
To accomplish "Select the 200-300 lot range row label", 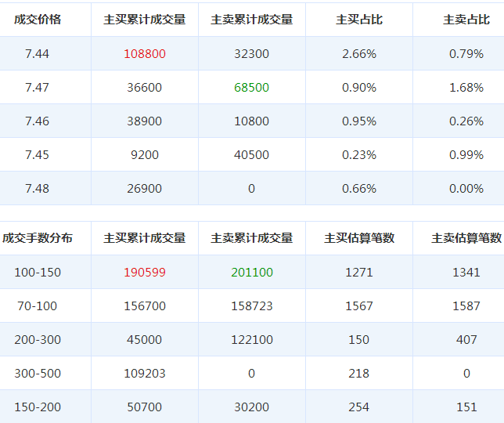I will pyautogui.click(x=38, y=340).
